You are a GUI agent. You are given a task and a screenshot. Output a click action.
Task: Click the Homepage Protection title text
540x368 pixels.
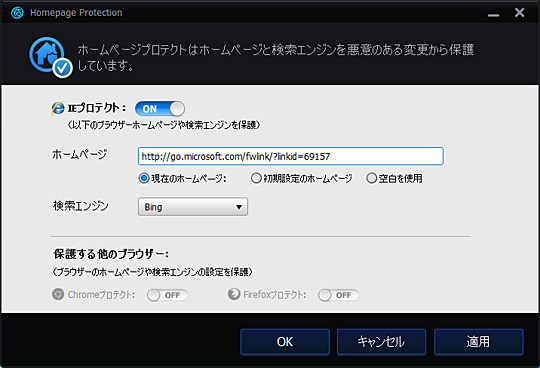tap(76, 13)
